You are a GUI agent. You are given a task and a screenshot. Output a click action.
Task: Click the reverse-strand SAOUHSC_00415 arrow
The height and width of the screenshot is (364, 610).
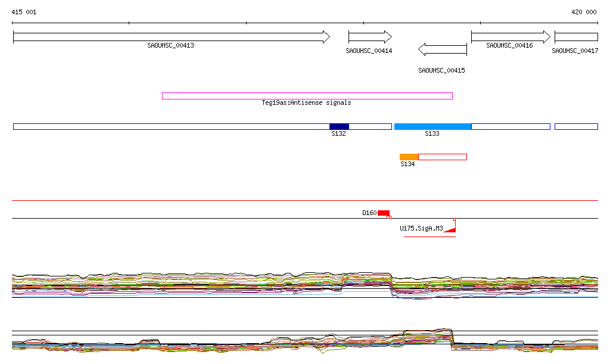pyautogui.click(x=443, y=49)
